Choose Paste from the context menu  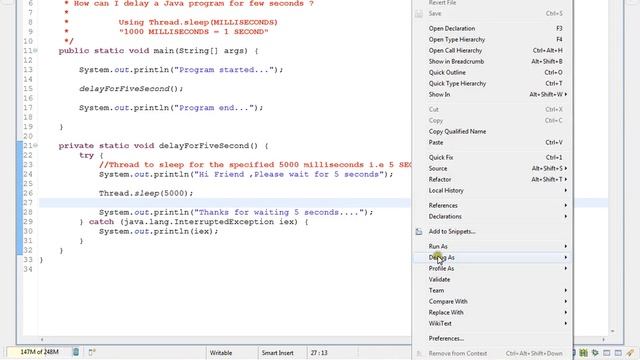pyautogui.click(x=493, y=142)
